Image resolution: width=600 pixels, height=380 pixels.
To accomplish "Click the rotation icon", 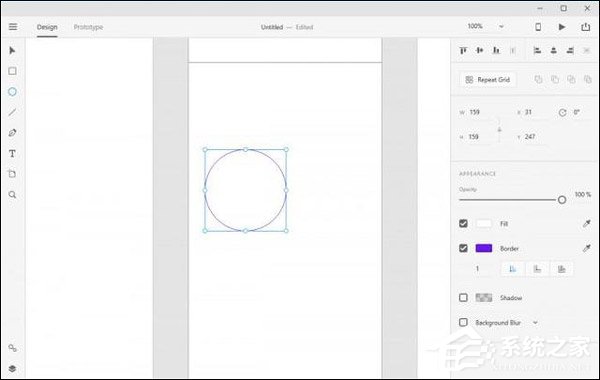I will tap(562, 113).
